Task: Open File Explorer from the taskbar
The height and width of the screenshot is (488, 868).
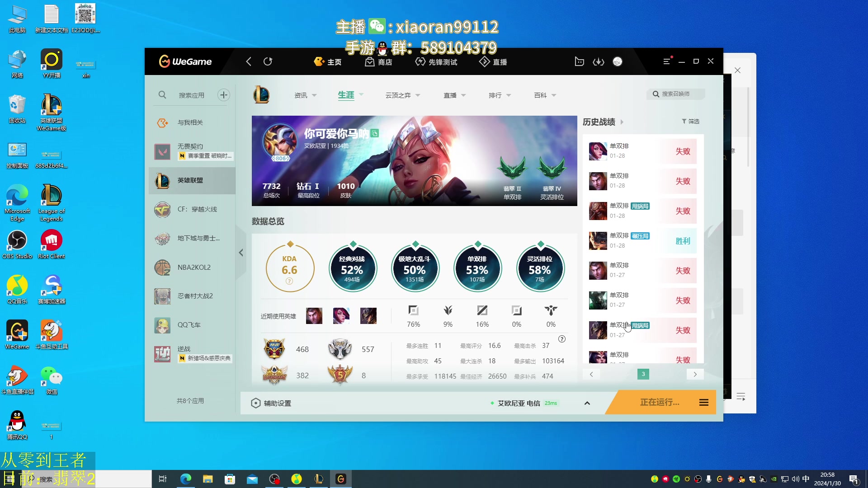Action: (208, 479)
